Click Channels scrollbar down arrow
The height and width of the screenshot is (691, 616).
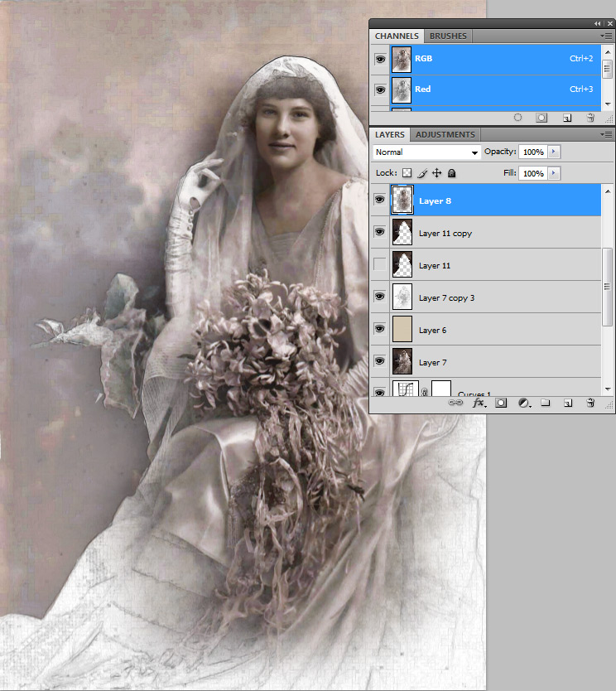point(608,104)
